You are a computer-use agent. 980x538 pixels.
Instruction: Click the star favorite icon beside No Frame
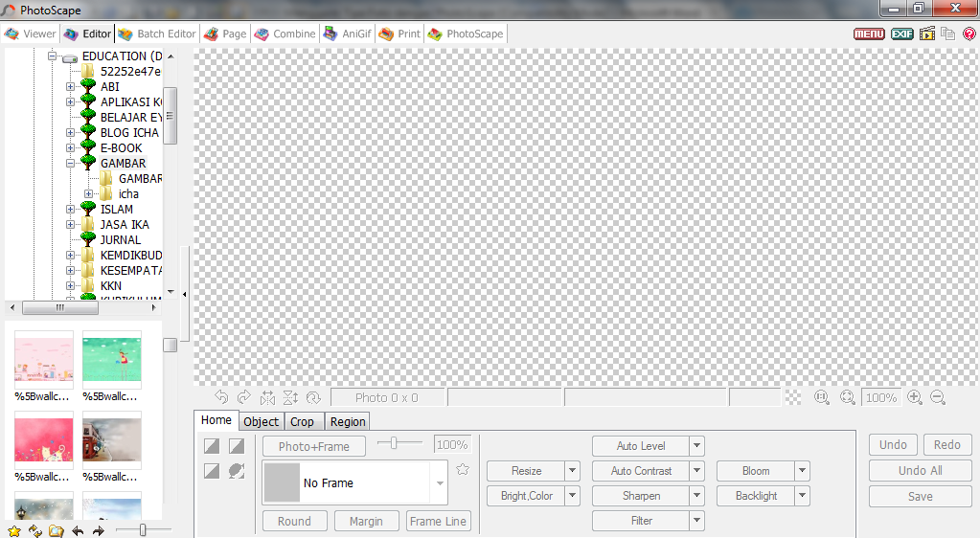tap(463, 469)
